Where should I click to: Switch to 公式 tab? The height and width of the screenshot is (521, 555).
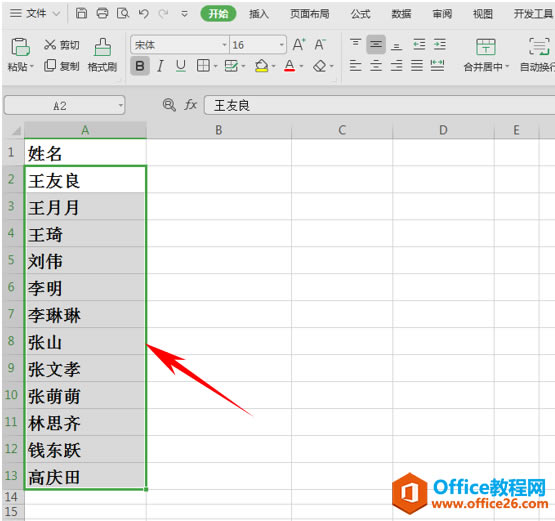360,14
